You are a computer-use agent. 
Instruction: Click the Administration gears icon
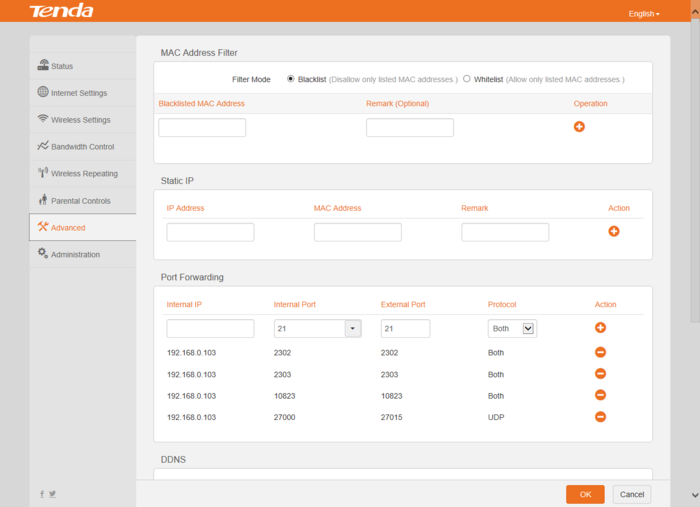pos(43,253)
